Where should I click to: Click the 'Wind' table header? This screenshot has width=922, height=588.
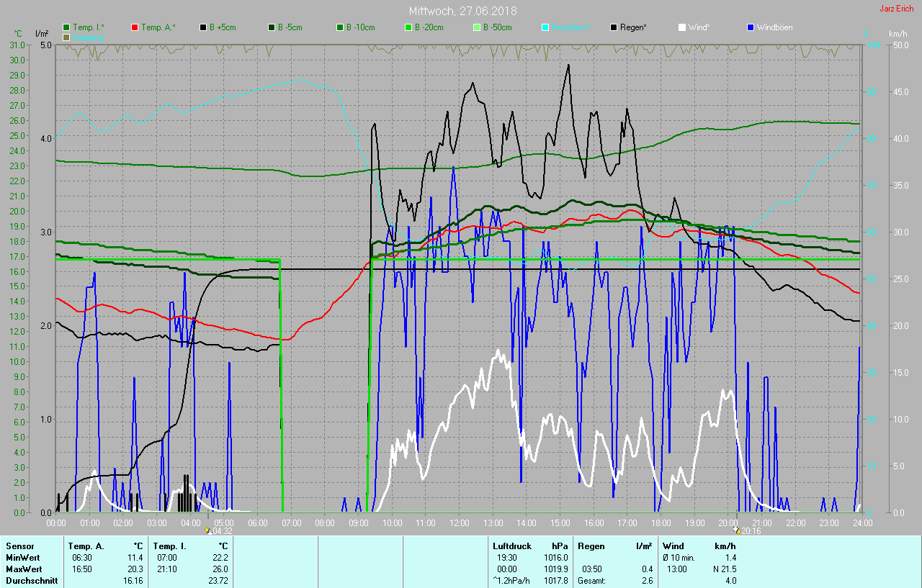673,546
